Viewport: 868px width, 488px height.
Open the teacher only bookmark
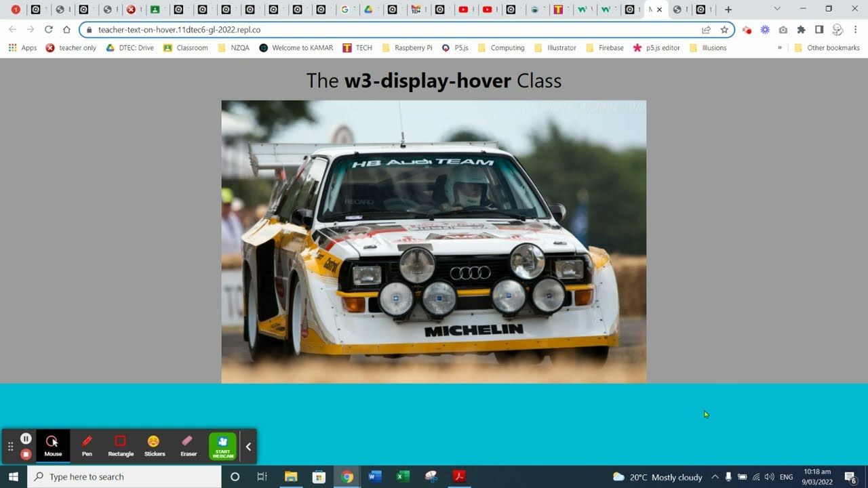[x=71, y=48]
